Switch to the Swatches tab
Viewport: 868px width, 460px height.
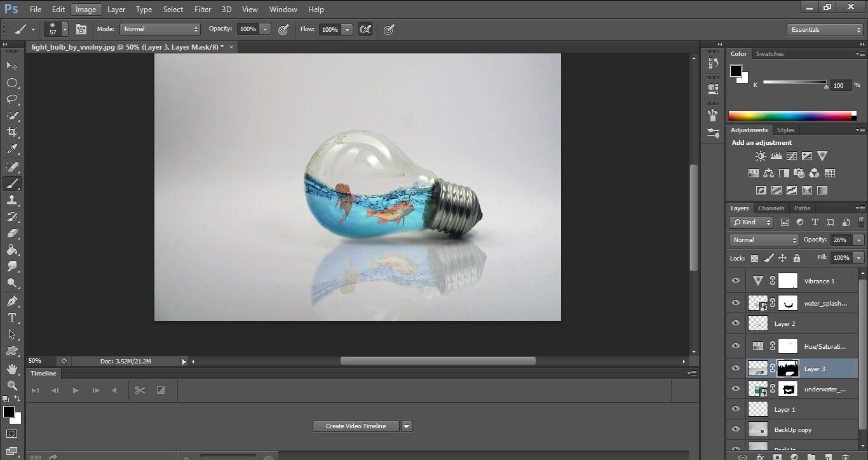tap(770, 54)
